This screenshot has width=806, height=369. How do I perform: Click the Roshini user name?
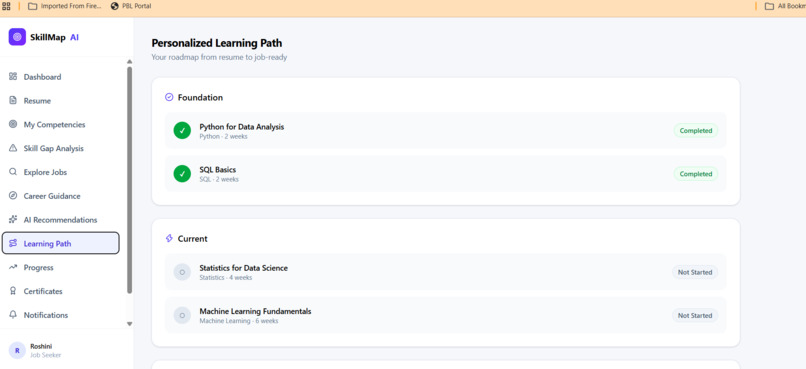pos(41,346)
